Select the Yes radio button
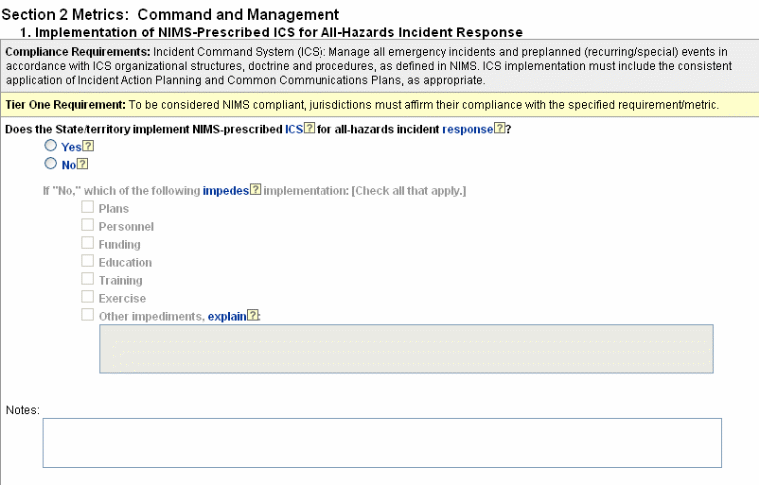This screenshot has width=759, height=485. [50, 146]
